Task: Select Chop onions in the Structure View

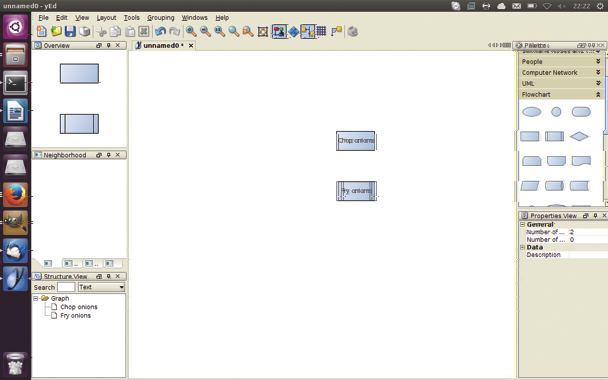Action: pos(79,307)
